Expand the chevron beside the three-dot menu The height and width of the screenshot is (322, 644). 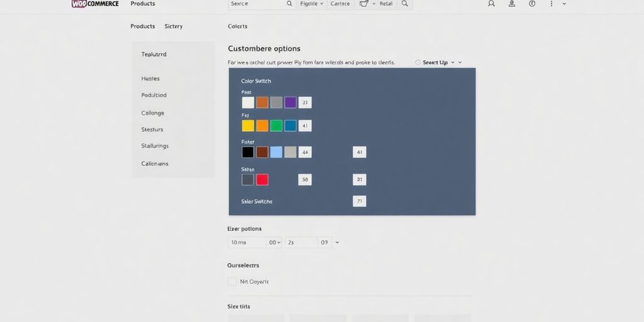click(564, 4)
